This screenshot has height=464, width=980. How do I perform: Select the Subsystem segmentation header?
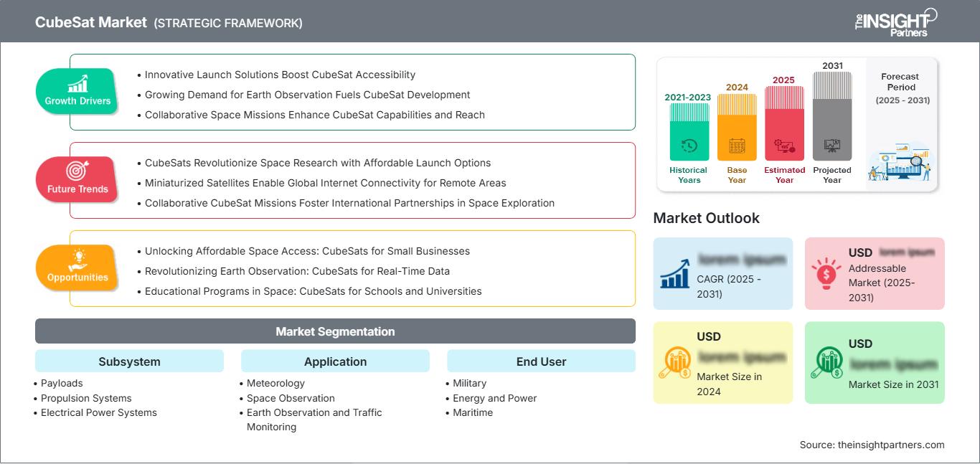pos(129,361)
